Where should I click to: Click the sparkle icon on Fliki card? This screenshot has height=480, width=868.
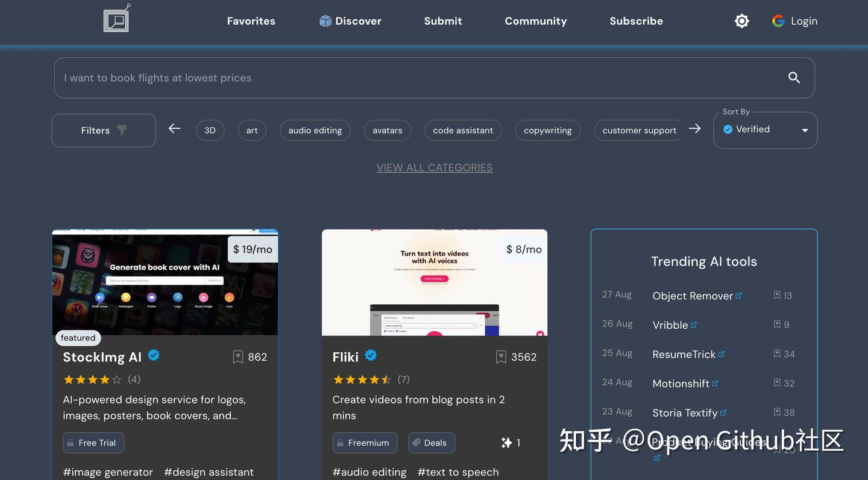click(x=506, y=443)
